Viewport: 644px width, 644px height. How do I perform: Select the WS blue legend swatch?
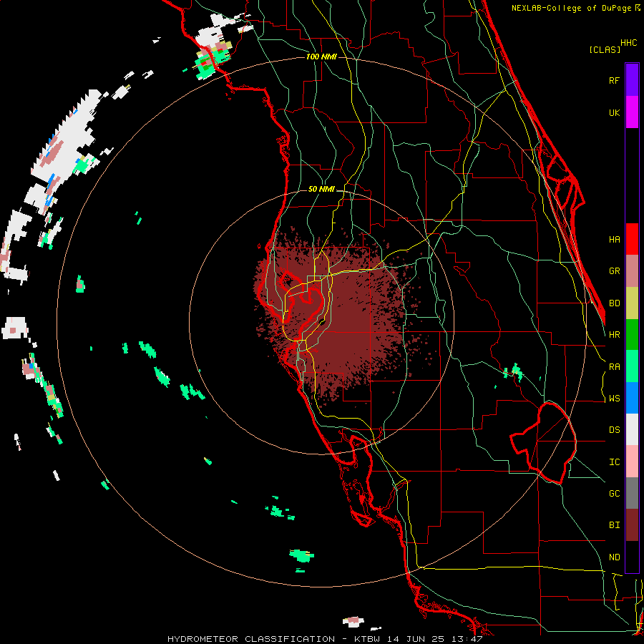(x=632, y=398)
